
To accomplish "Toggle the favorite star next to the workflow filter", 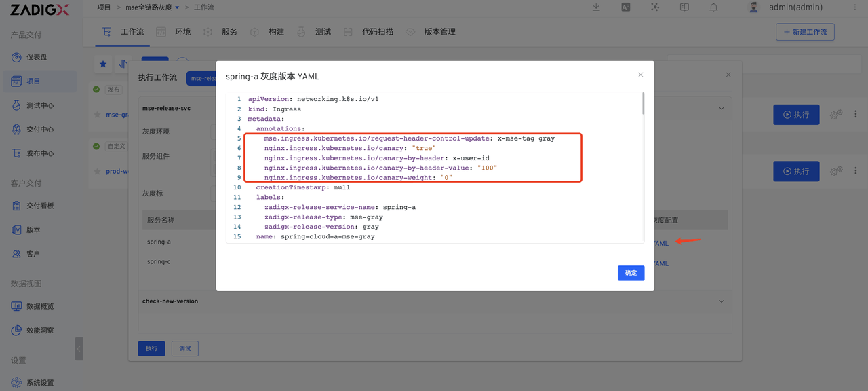I will (x=102, y=64).
